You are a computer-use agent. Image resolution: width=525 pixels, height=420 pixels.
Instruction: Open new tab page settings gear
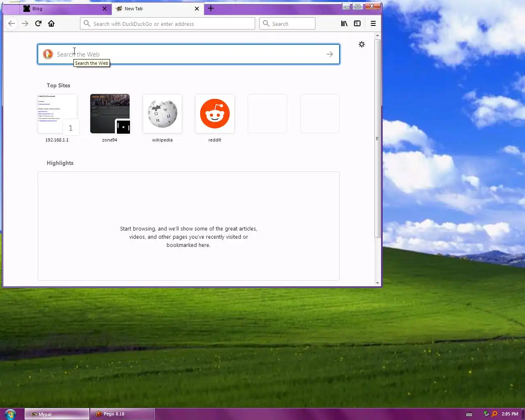[362, 44]
